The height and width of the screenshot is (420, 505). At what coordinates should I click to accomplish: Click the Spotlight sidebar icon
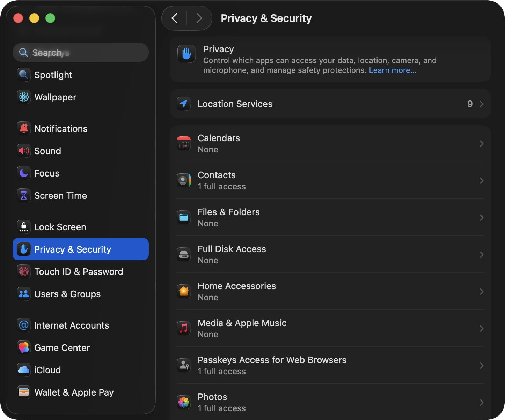click(x=23, y=75)
